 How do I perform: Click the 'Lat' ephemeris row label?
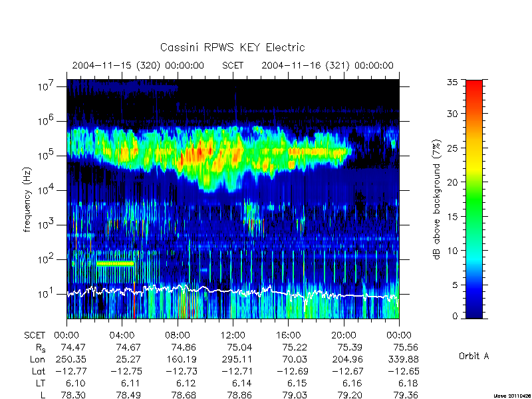39,372
